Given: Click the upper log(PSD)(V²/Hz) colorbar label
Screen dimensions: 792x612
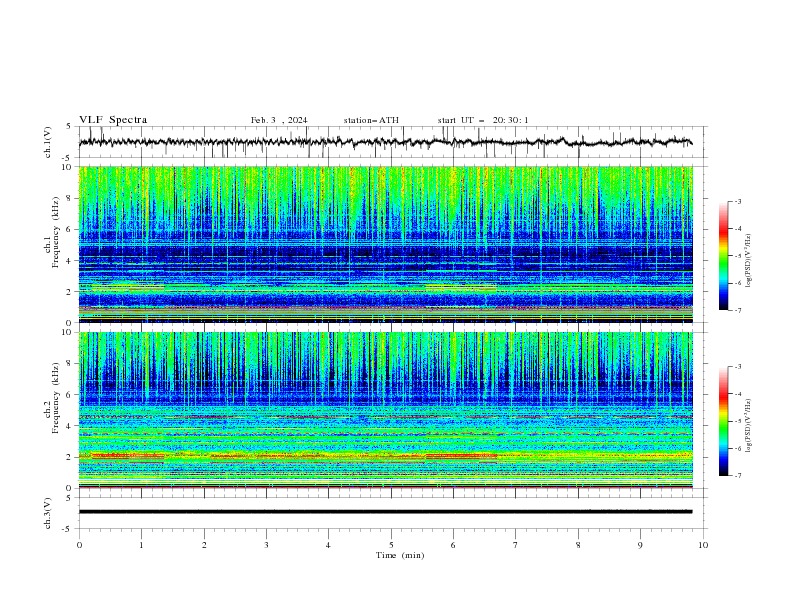Looking at the screenshot, I should tap(749, 261).
